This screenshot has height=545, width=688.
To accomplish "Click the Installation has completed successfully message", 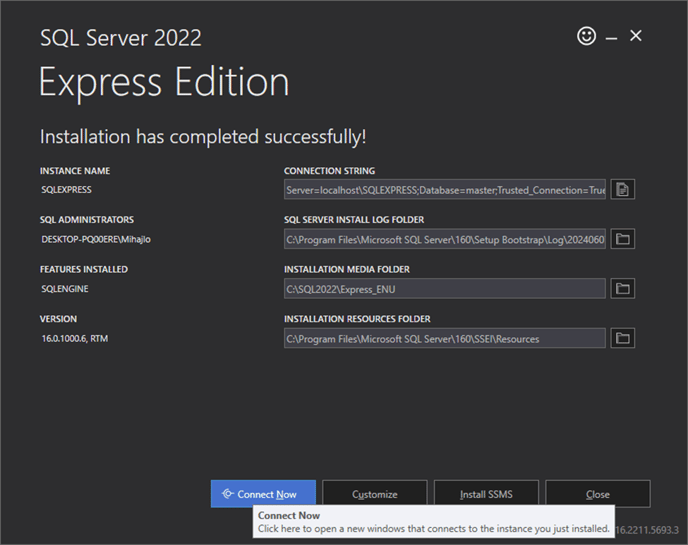I will (x=203, y=136).
